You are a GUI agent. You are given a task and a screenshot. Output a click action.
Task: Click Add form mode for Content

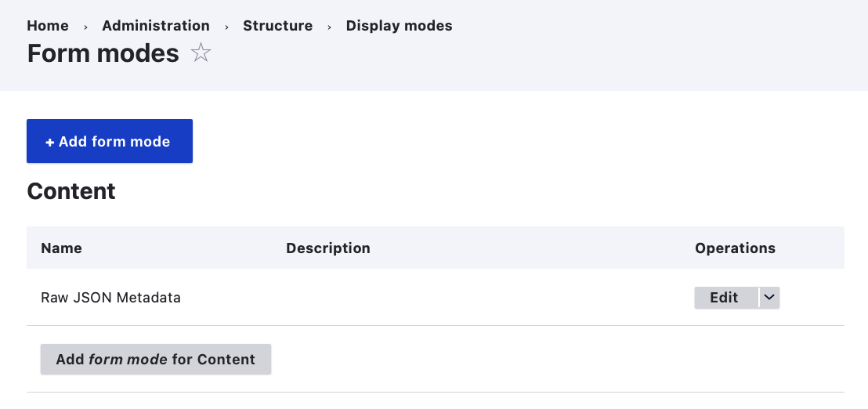(x=156, y=360)
